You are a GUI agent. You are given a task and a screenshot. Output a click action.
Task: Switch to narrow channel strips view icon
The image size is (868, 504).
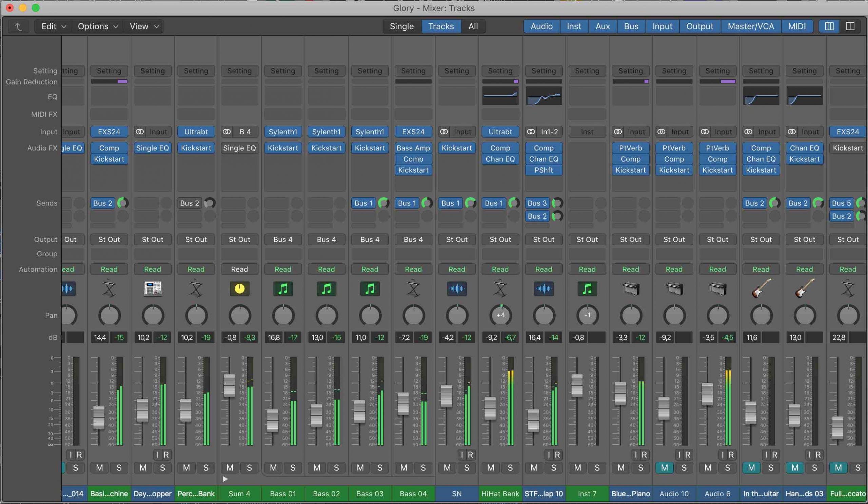(829, 26)
